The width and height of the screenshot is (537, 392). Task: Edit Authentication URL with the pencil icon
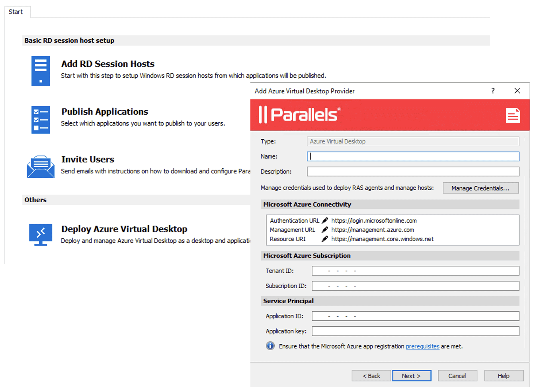pos(325,220)
